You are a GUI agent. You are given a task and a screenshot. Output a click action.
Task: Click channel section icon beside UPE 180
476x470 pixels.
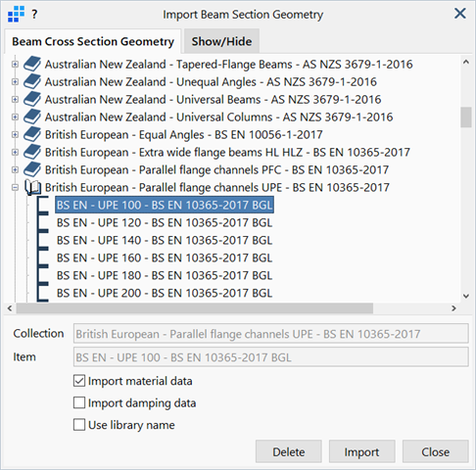[x=43, y=275]
